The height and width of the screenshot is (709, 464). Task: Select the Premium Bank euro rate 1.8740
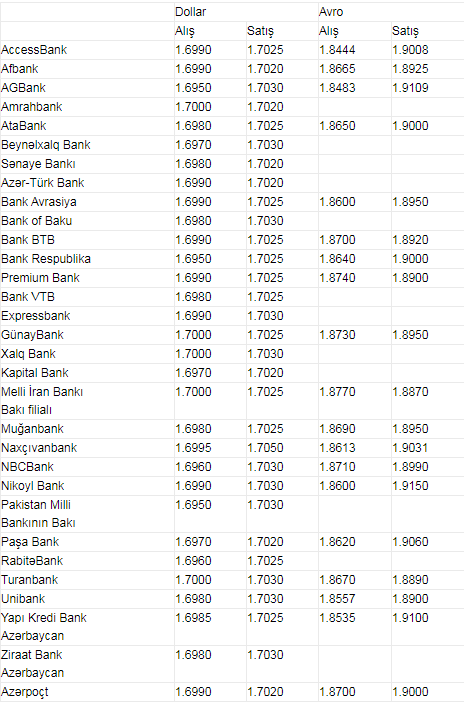(337, 278)
